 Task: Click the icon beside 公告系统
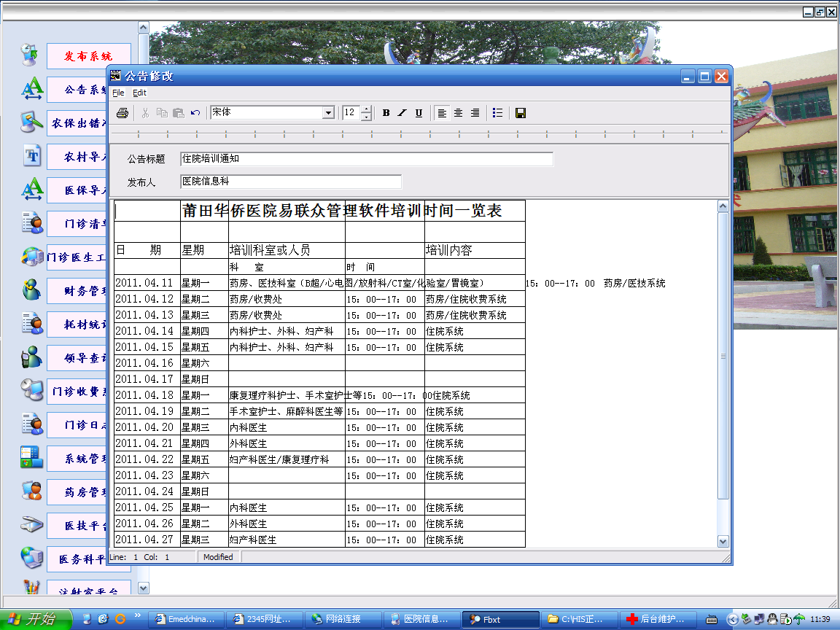click(32, 88)
